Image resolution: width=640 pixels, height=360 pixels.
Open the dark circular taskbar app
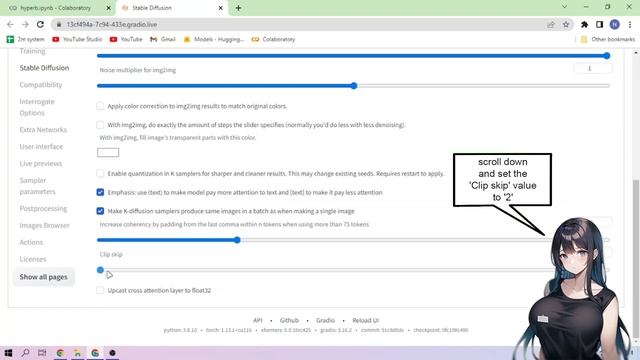pyautogui.click(x=112, y=353)
